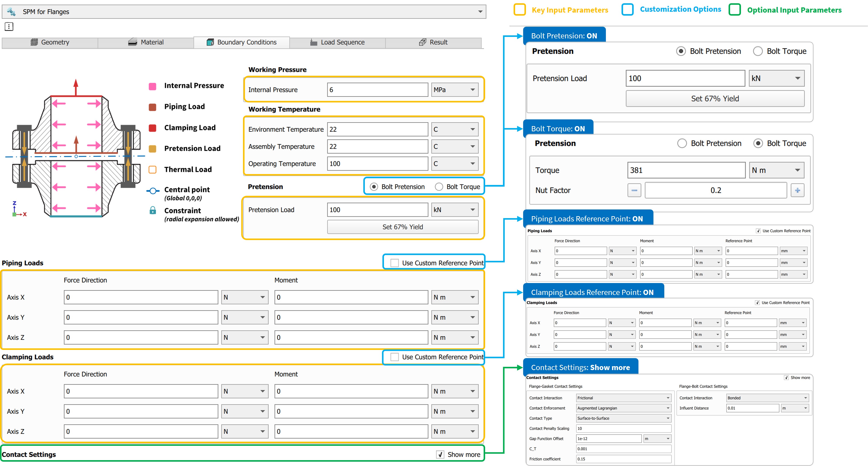Click the Nut Factor plus button
868x466 pixels.
pos(797,190)
